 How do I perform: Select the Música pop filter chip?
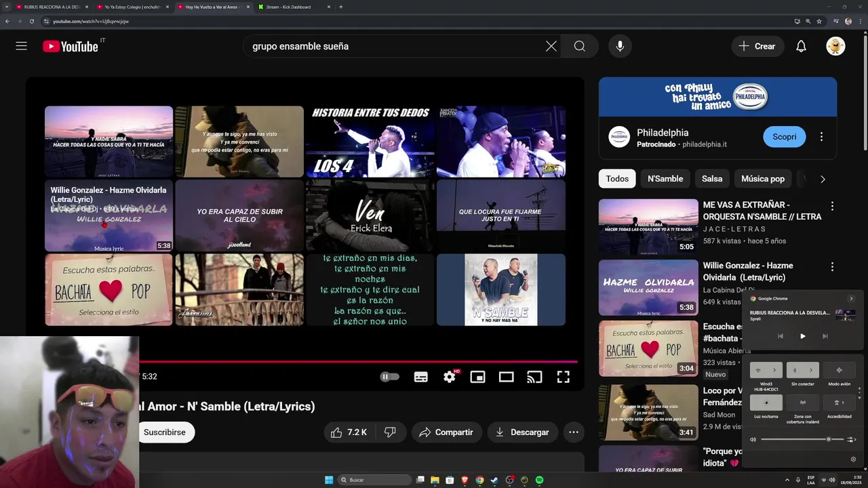(763, 179)
